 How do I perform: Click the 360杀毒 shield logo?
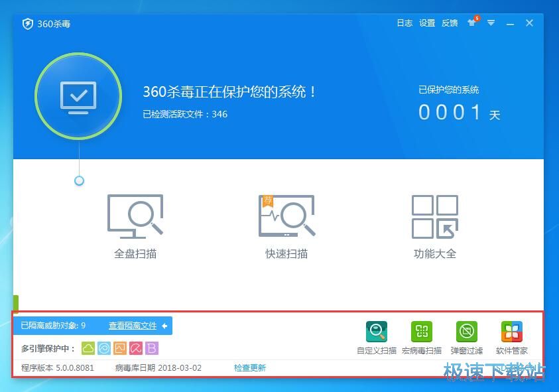pyautogui.click(x=27, y=24)
